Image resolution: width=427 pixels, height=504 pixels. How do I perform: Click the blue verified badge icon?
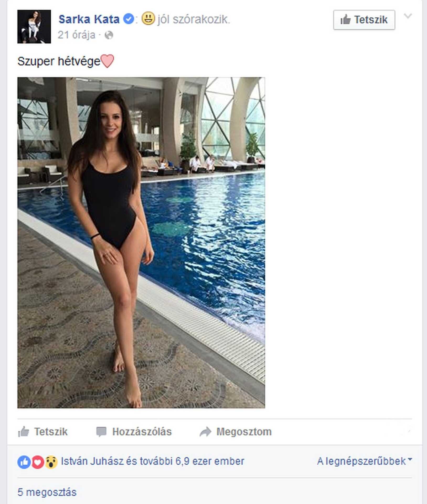coord(129,19)
